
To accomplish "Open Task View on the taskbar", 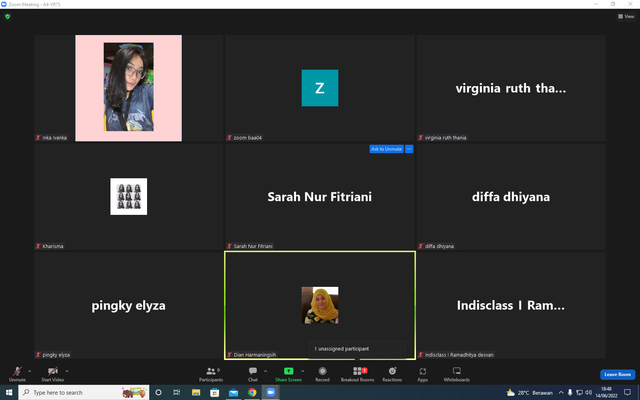I will pos(176,392).
